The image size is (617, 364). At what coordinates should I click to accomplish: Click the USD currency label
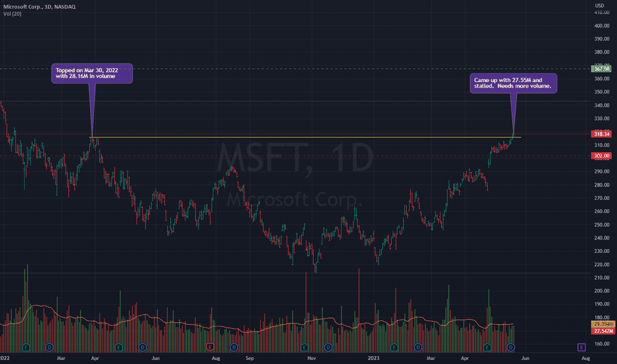pos(599,5)
